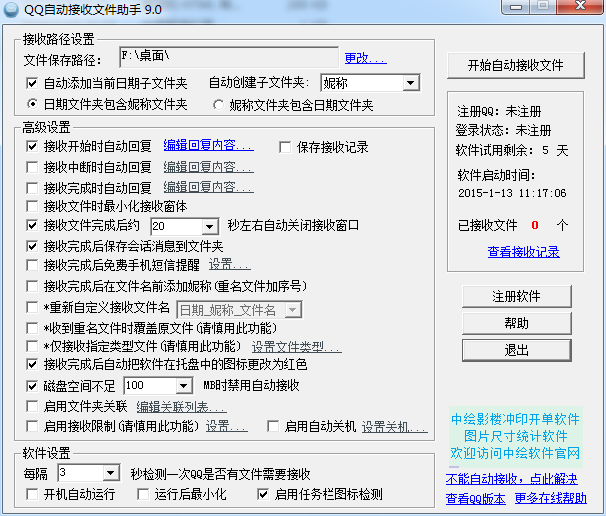
Task: Click 编辑回复内容 link beside 接收完成时自动回复
Action: tap(208, 187)
